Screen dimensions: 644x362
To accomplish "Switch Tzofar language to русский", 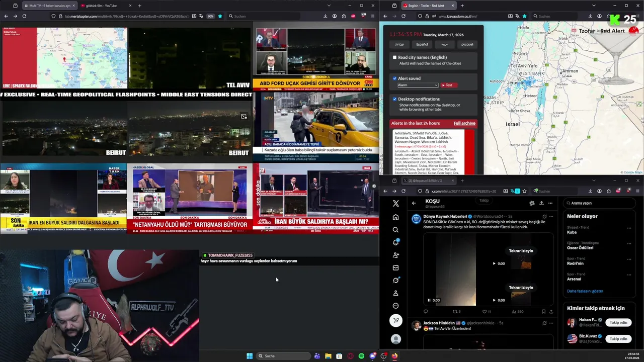I will (x=467, y=44).
